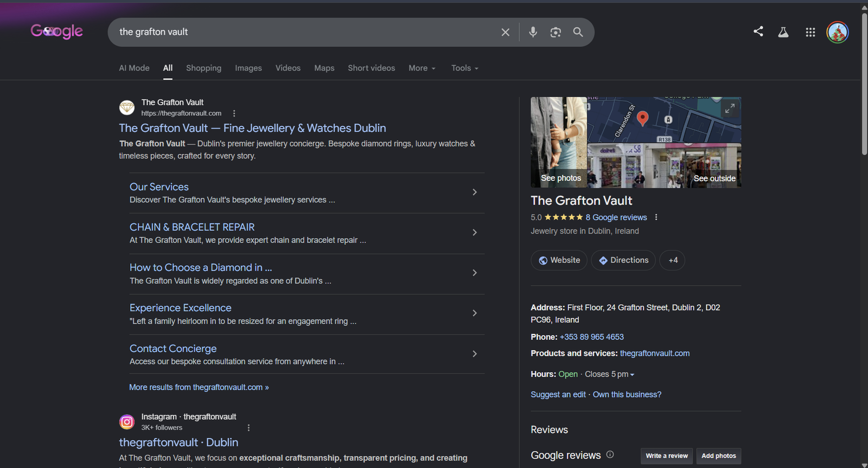Image resolution: width=868 pixels, height=468 pixels.
Task: Clear the search query with the X icon
Action: click(x=505, y=32)
